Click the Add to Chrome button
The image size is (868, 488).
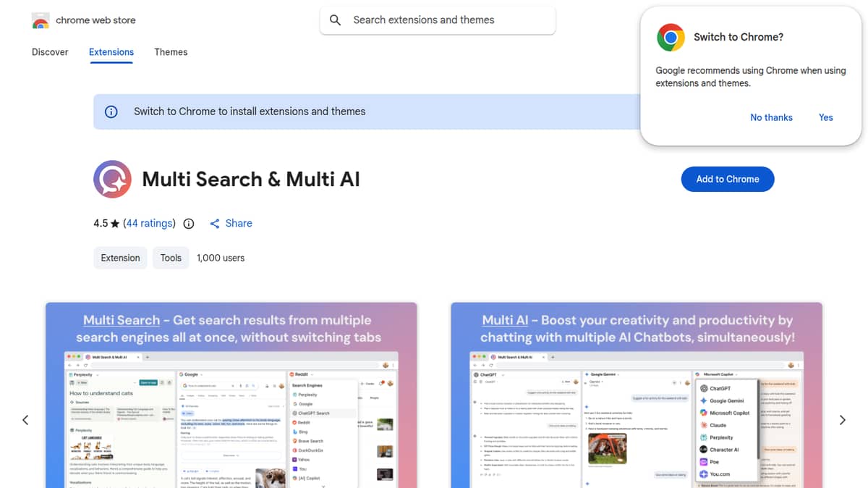point(728,179)
